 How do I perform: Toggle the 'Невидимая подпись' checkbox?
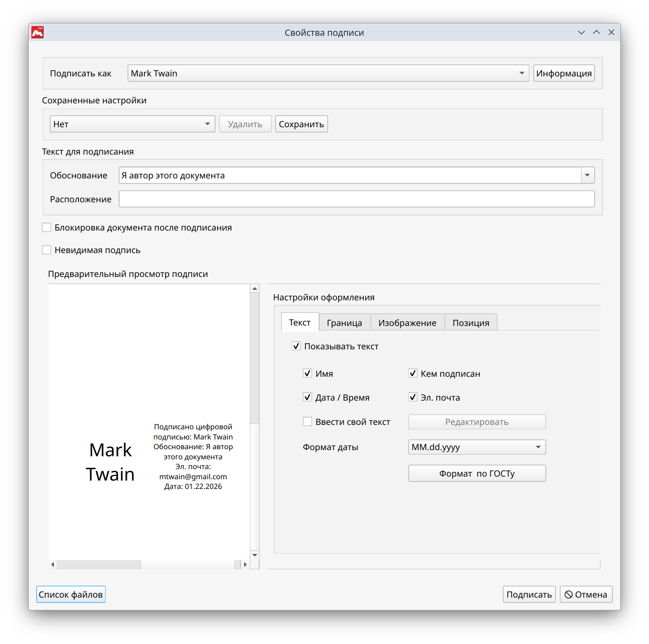pos(47,250)
